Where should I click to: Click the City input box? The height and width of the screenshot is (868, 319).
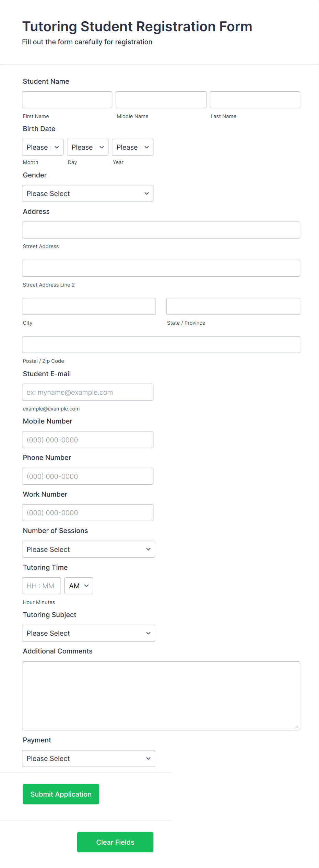(x=88, y=306)
